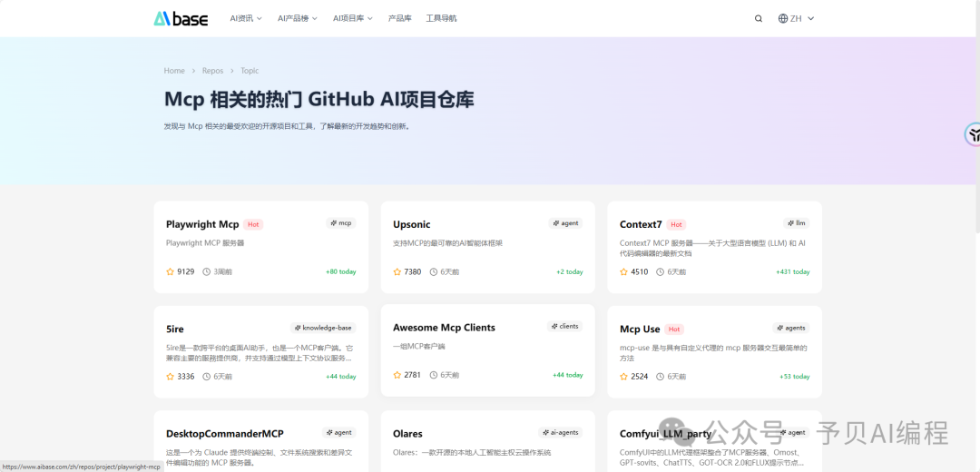
Task: Open the Playwright Mcp project title
Action: click(202, 224)
